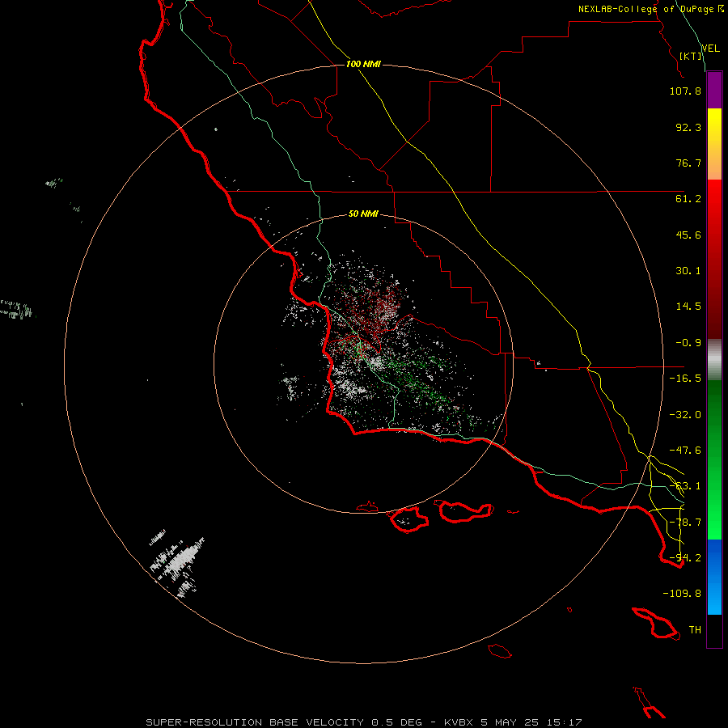Screen dimensions: 728x728
Task: Click the [KT] units label
Action: tap(691, 56)
